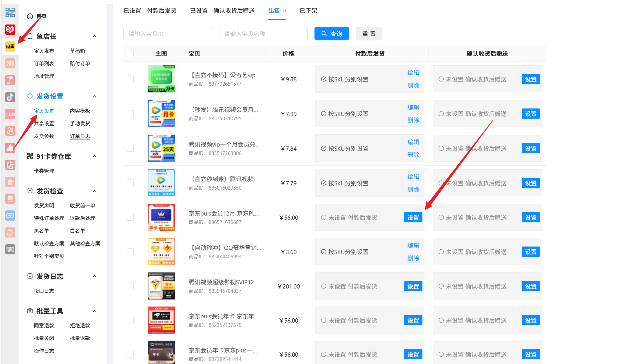Open 批量退款 in the sidebar
Image resolution: width=618 pixels, height=364 pixels.
pos(80,338)
